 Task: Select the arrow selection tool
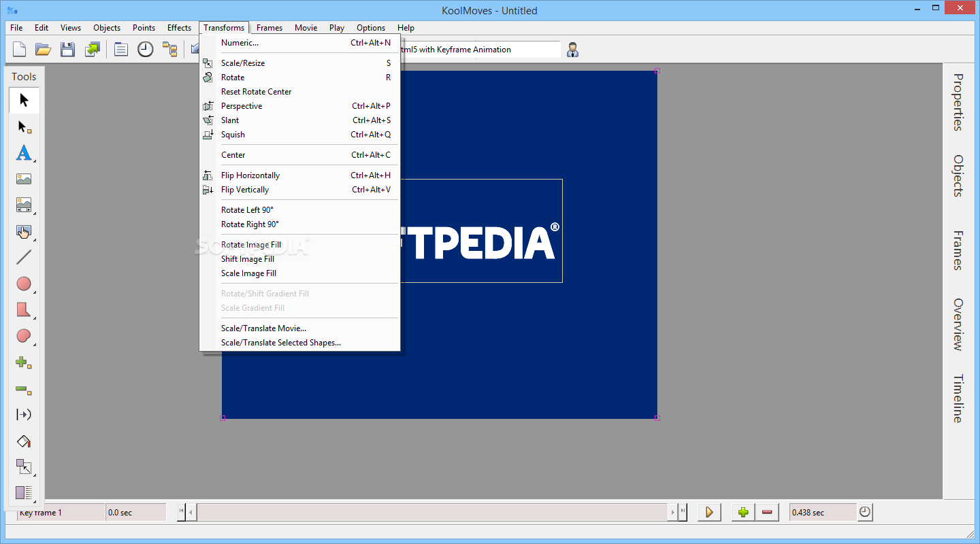[24, 101]
